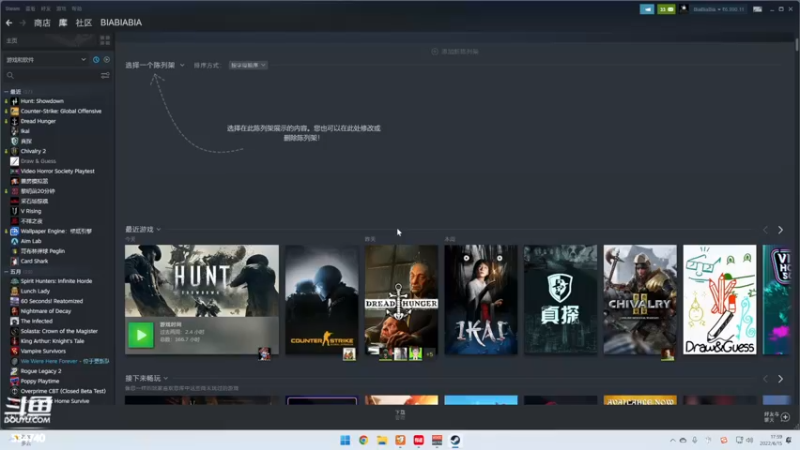Open the Counter-Strike cover thumbnail
This screenshot has height=450, width=800.
point(321,299)
